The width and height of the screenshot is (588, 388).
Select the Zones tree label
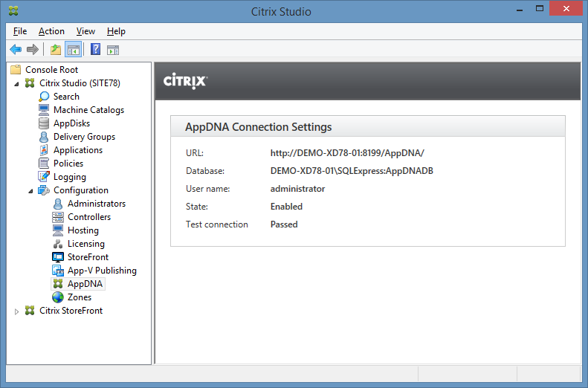point(80,297)
